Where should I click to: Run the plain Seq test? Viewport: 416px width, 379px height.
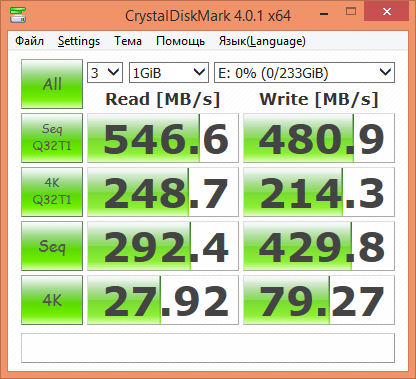(52, 246)
